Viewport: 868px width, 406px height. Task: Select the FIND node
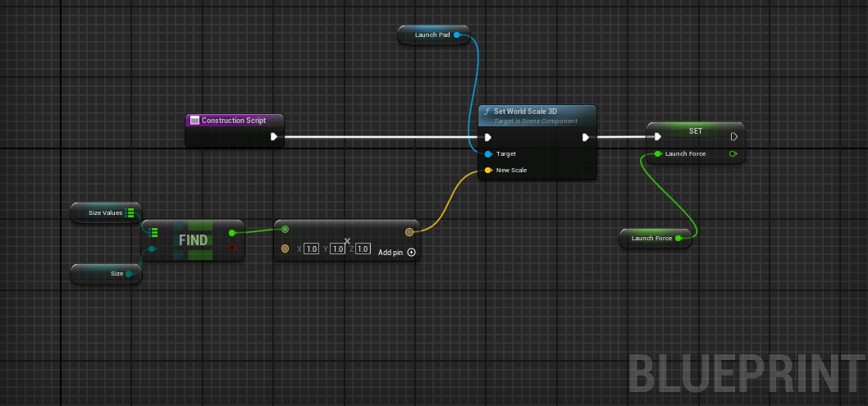193,240
